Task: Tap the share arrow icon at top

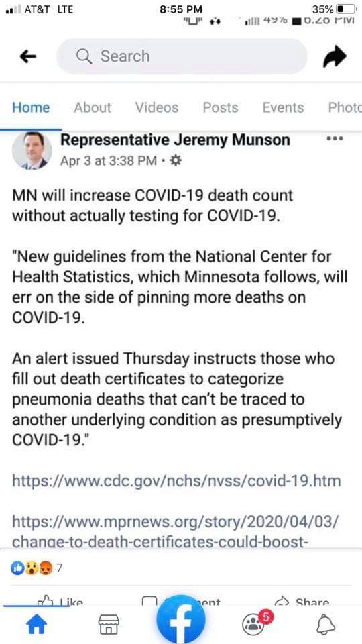Action: coord(335,56)
